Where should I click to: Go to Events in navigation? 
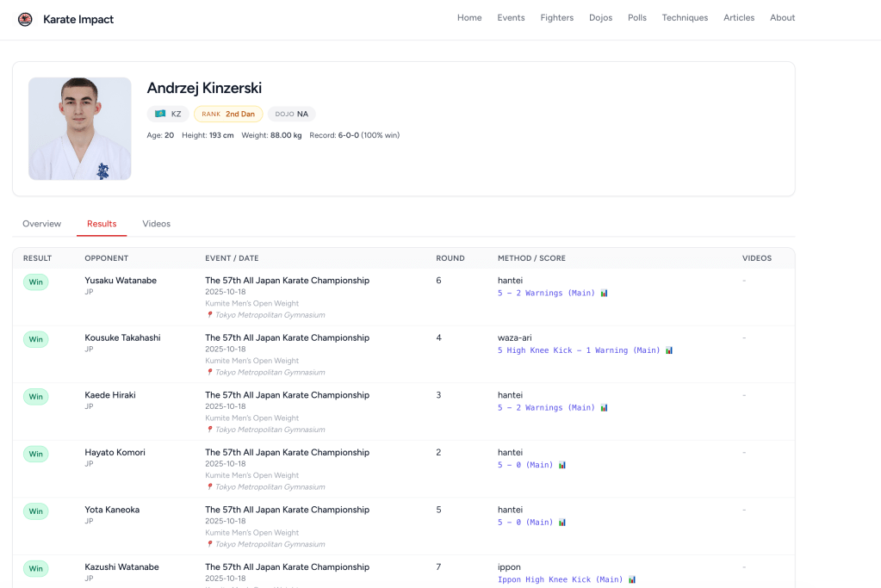511,18
